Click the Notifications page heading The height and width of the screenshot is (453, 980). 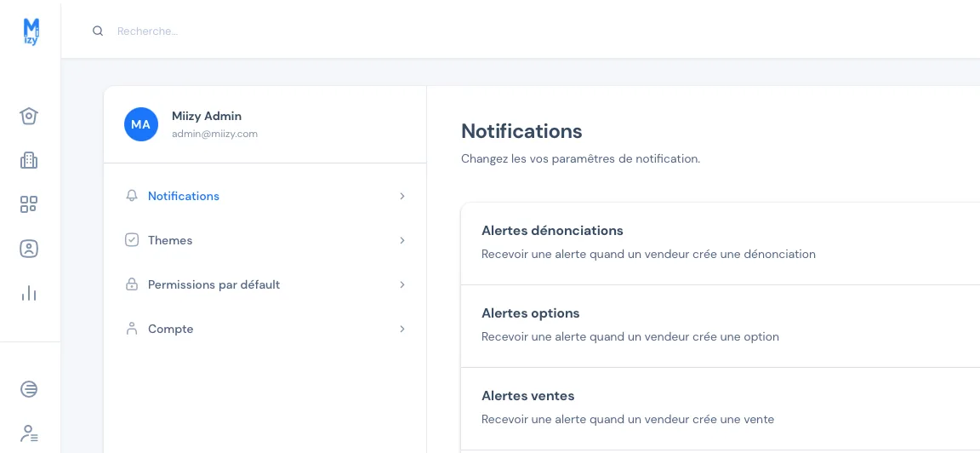tap(521, 131)
